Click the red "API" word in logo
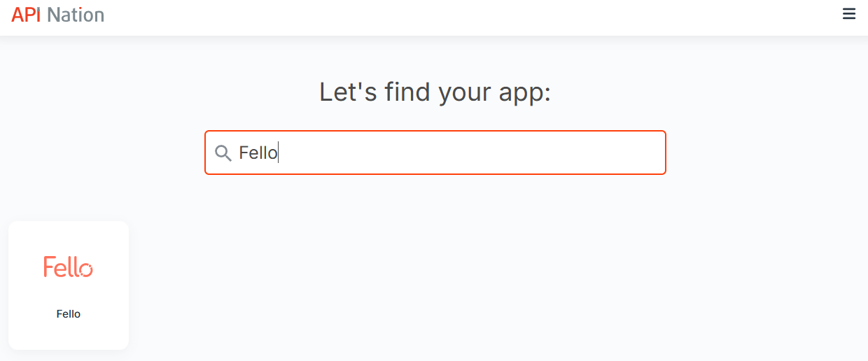 (27, 15)
